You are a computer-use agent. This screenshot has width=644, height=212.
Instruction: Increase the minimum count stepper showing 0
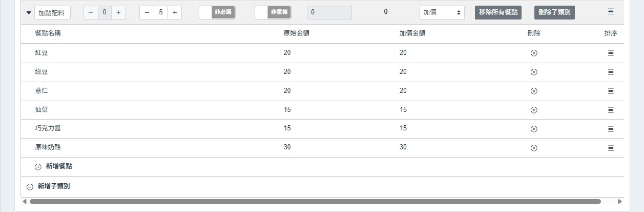click(x=118, y=12)
